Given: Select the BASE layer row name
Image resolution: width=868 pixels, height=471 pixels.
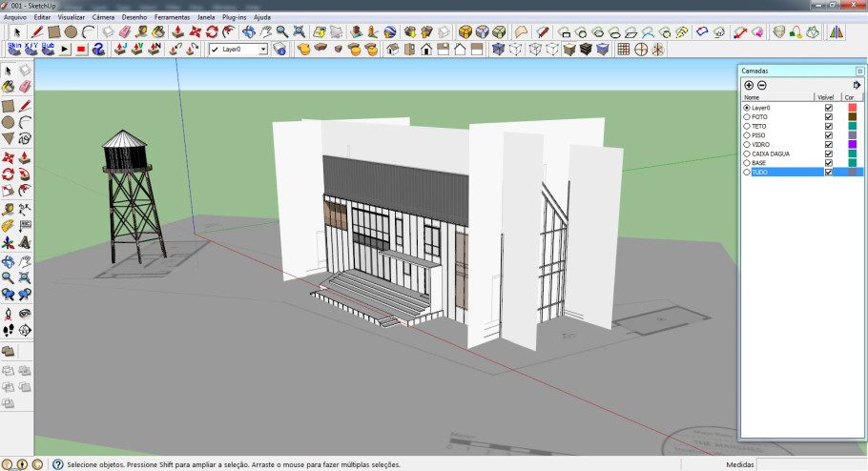Looking at the screenshot, I should pyautogui.click(x=758, y=163).
